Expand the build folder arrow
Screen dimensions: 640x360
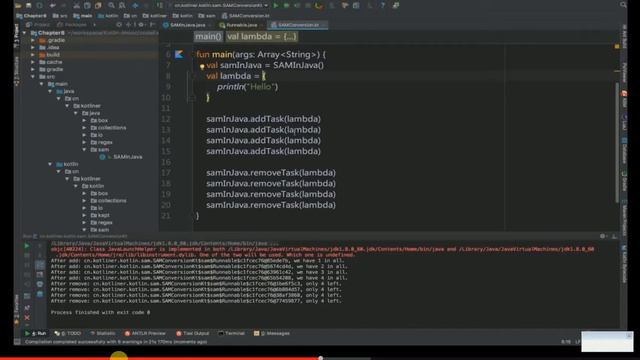(x=33, y=55)
